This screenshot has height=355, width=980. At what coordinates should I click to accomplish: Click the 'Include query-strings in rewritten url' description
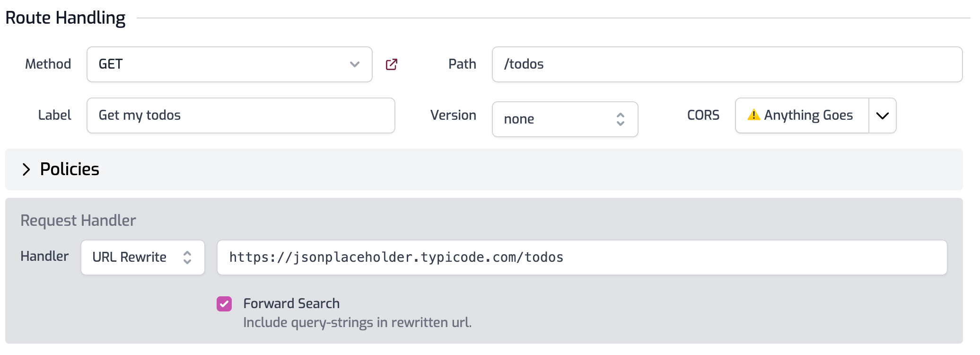pos(357,323)
